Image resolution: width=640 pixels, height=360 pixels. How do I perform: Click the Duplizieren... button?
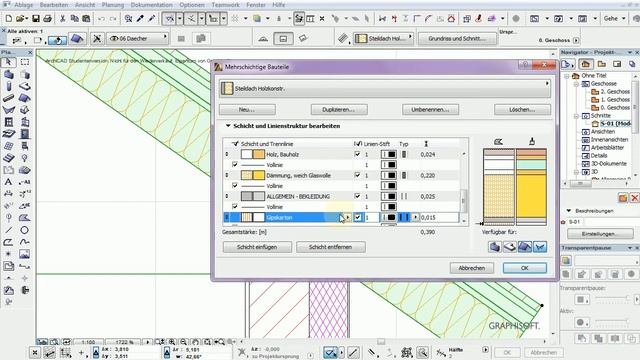pos(339,109)
